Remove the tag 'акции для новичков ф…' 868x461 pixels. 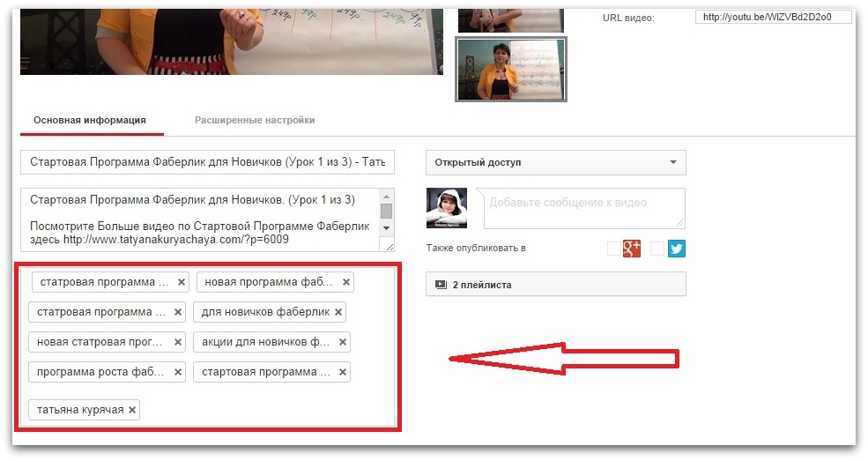point(343,342)
